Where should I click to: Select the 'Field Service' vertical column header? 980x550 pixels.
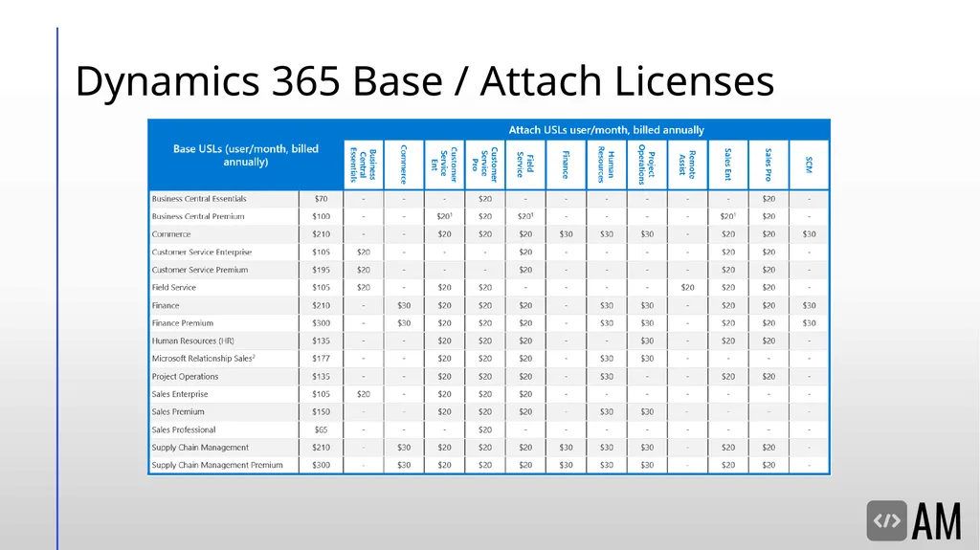pyautogui.click(x=525, y=165)
